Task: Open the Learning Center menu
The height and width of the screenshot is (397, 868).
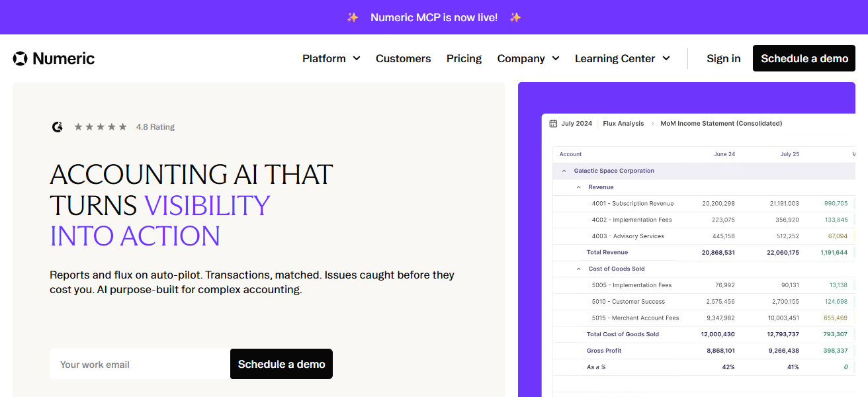Action: coord(622,58)
